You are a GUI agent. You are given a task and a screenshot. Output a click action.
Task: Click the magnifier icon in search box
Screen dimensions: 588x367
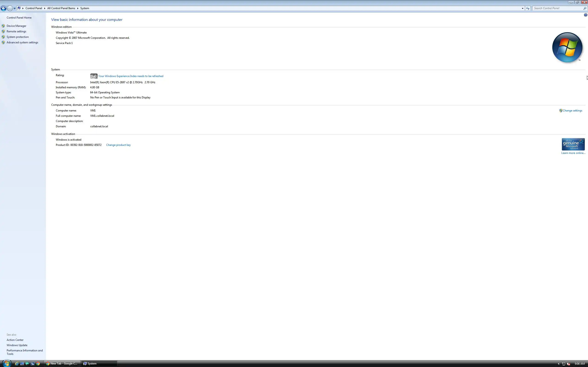tap(585, 8)
